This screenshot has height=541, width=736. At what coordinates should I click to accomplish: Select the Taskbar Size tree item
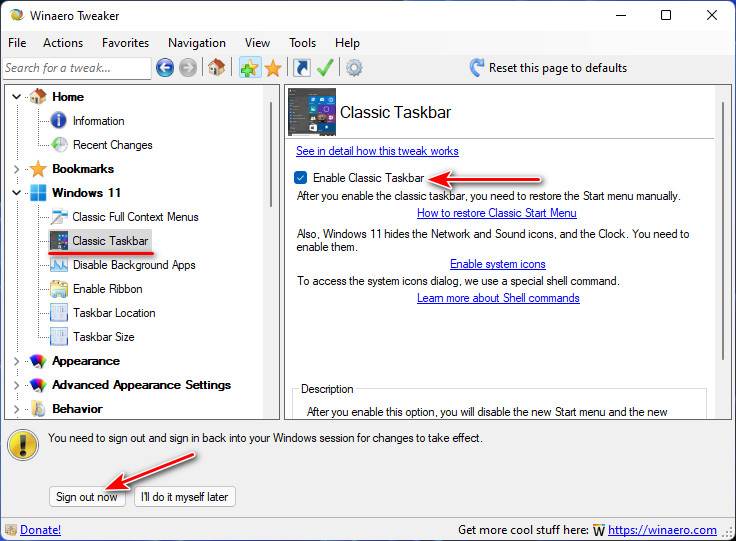point(104,337)
